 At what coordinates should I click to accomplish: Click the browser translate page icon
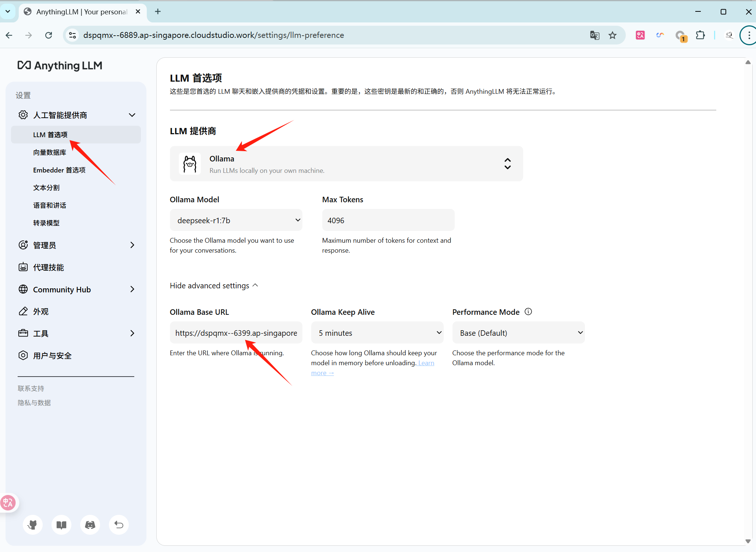pyautogui.click(x=594, y=35)
